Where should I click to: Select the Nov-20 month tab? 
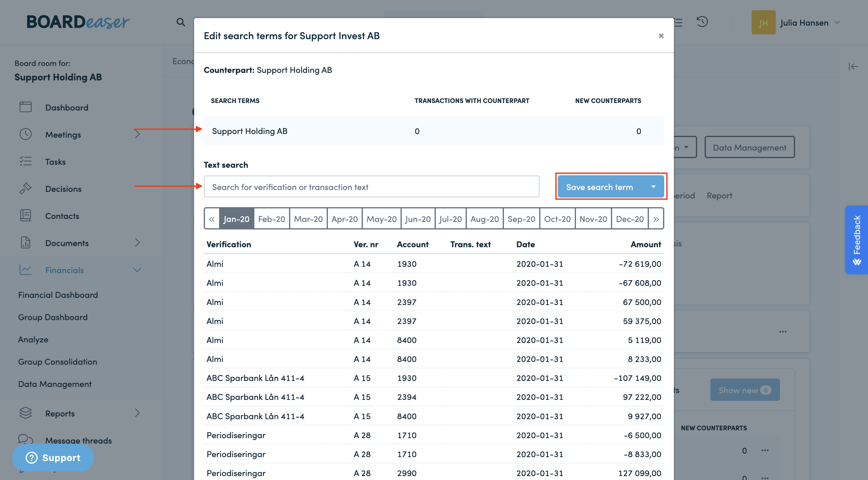click(x=593, y=219)
